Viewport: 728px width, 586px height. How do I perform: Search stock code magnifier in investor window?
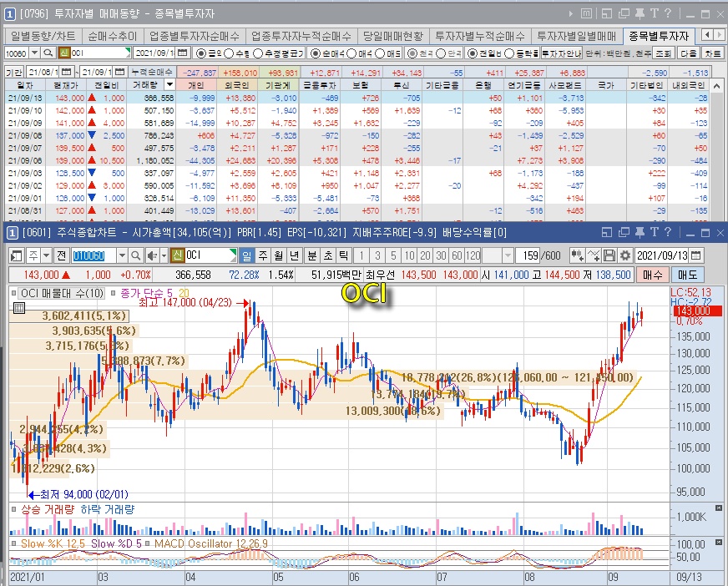pyautogui.click(x=48, y=53)
